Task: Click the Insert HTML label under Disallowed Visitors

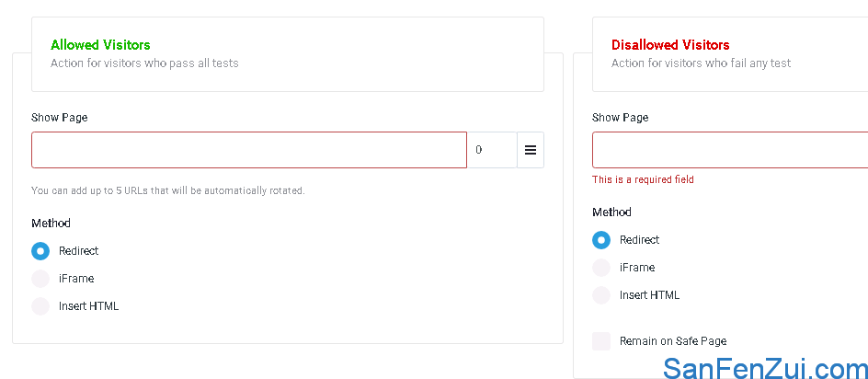Action: 649,295
